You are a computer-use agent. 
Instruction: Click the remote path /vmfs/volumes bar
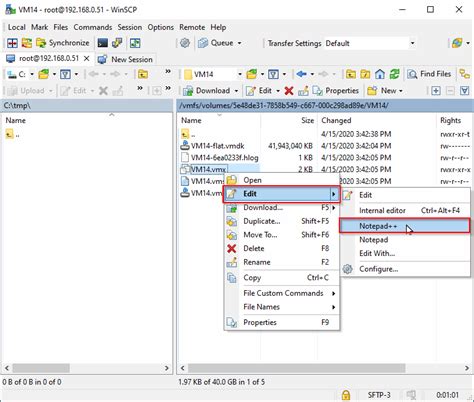[x=324, y=106]
